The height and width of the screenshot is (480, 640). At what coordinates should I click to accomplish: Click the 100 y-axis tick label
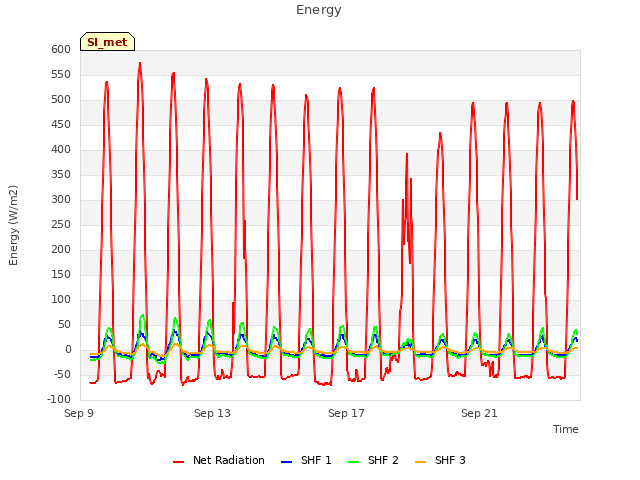(x=61, y=300)
